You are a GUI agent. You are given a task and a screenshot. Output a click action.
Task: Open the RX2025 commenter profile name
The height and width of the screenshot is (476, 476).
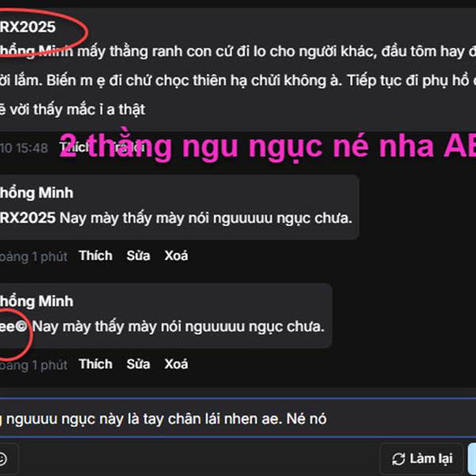(28, 27)
